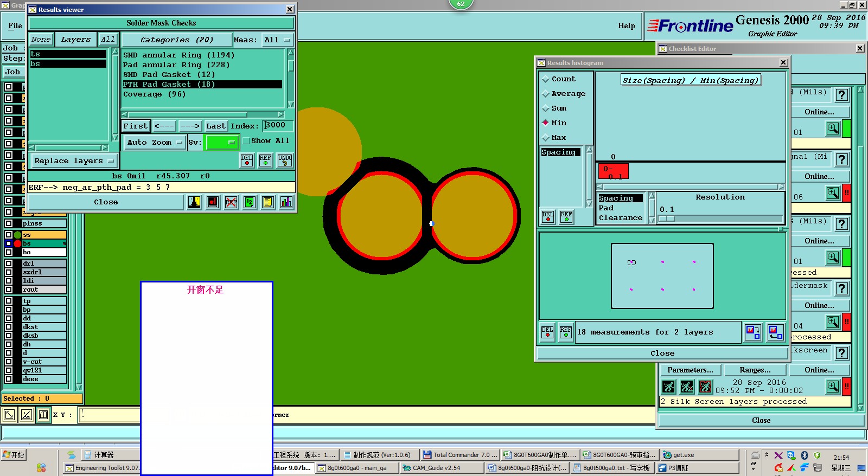The image size is (868, 476).
Task: Open the Help menu
Action: point(626,26)
